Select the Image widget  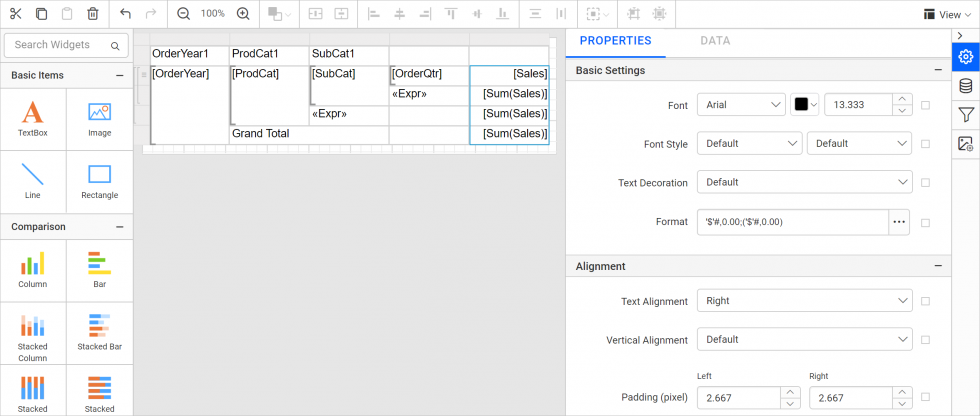tap(99, 119)
